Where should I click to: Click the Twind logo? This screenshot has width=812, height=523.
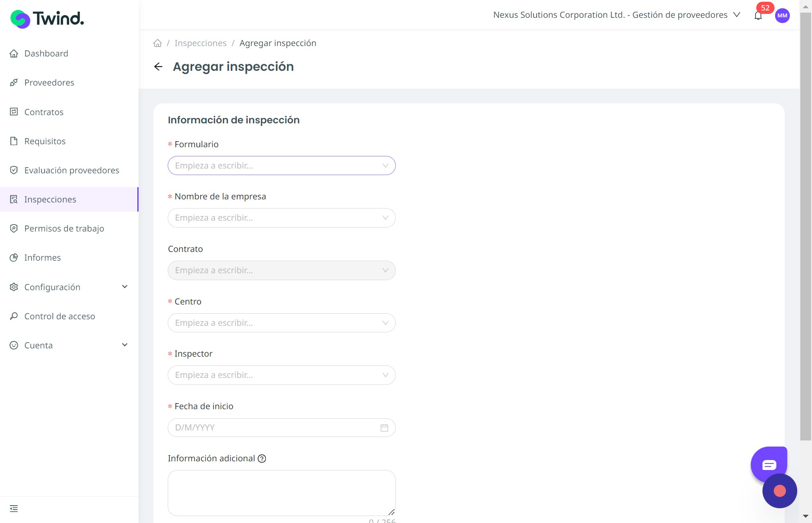[x=47, y=19]
